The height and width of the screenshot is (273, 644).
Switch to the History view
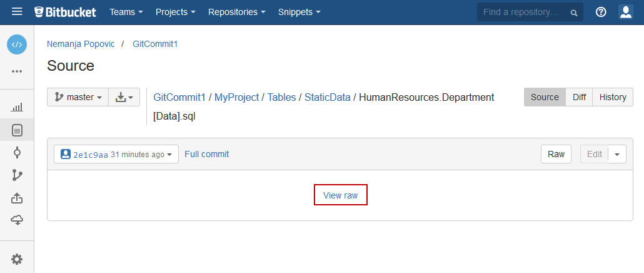[x=612, y=97]
